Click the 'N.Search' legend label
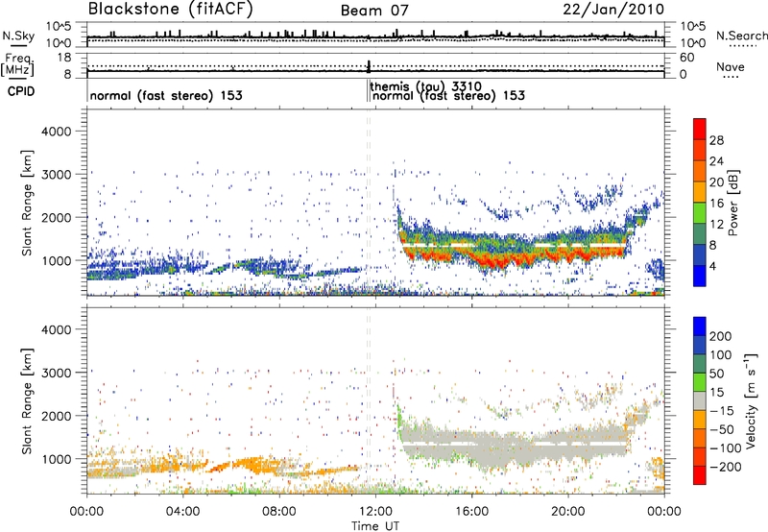 [x=741, y=36]
